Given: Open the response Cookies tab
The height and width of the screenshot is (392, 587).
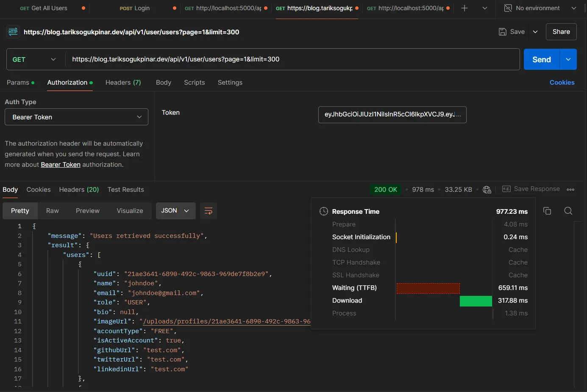Looking at the screenshot, I should click(x=39, y=190).
